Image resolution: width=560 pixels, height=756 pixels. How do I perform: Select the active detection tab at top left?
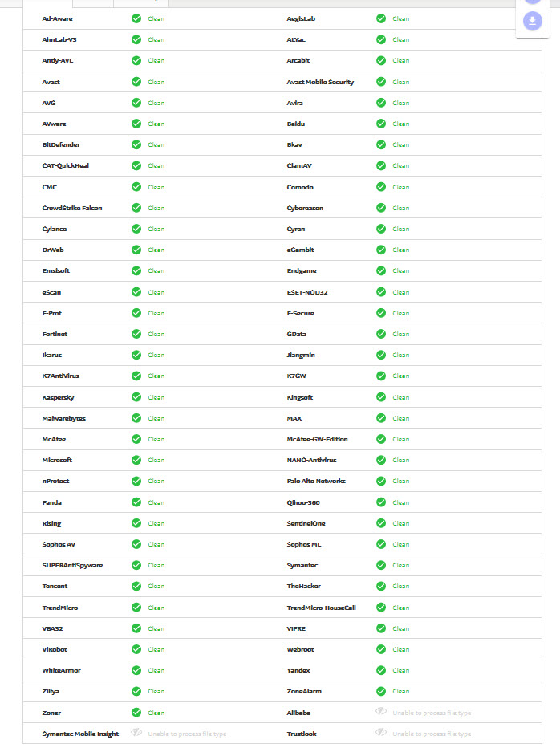[47, 3]
